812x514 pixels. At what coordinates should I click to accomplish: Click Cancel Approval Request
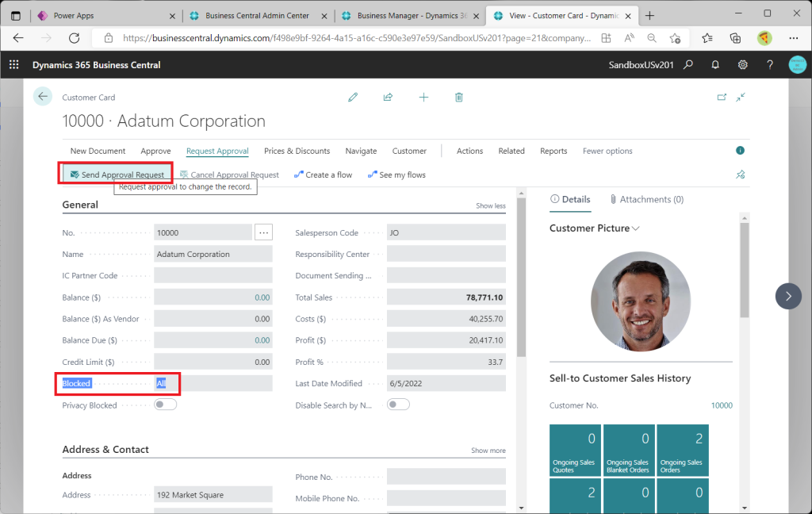click(229, 175)
